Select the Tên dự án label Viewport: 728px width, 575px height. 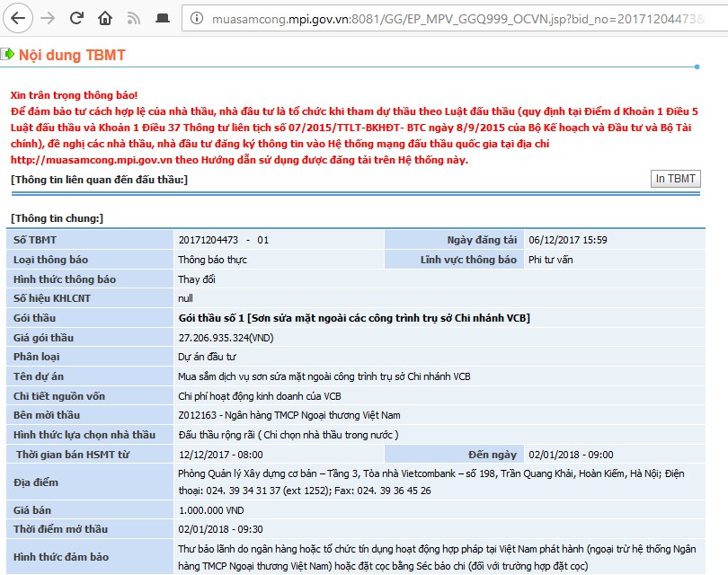tap(39, 376)
